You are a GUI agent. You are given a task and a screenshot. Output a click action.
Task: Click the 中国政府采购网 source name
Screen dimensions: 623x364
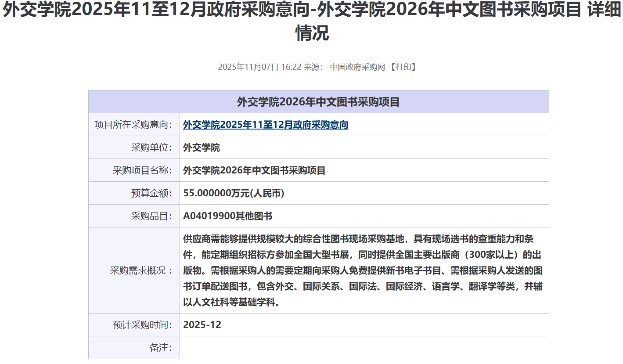pyautogui.click(x=357, y=67)
